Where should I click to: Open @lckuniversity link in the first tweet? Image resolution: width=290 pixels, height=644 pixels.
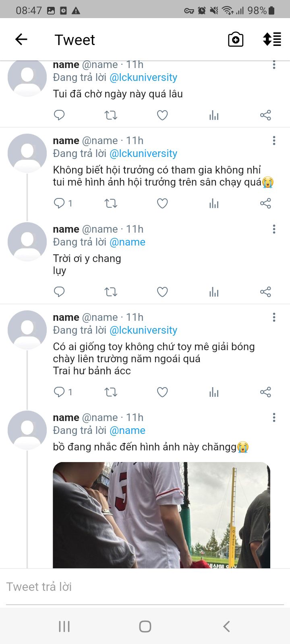pos(143,77)
